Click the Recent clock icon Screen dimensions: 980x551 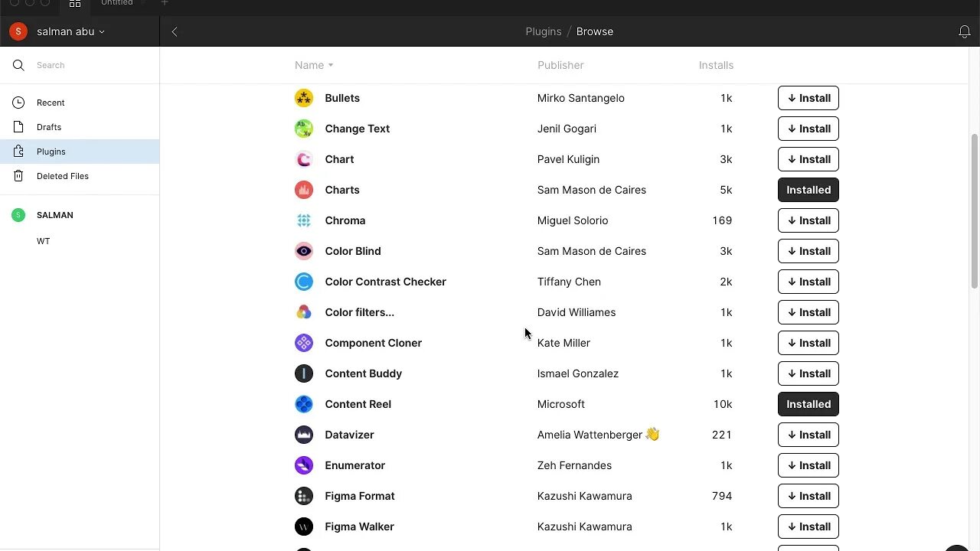(18, 103)
